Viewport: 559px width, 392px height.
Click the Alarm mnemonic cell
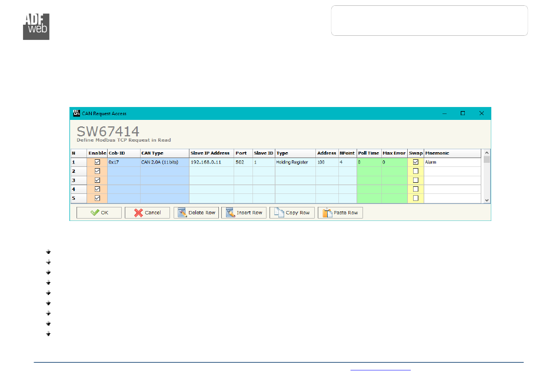click(x=452, y=162)
